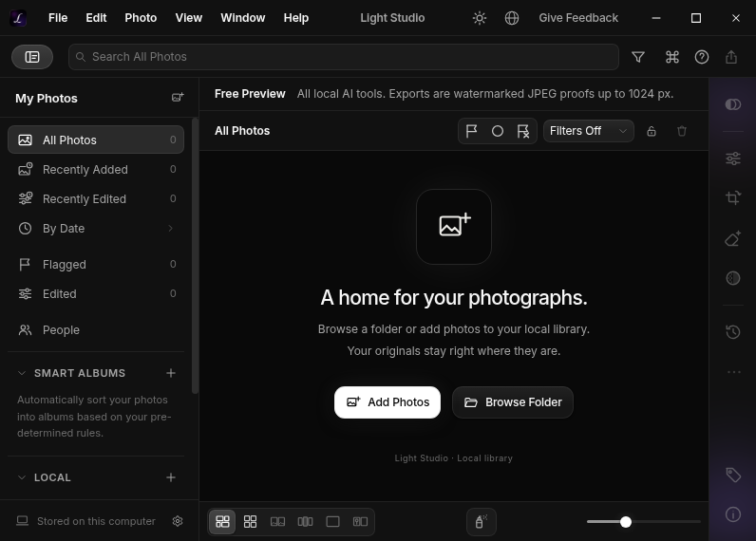Select the square grid view
This screenshot has width=756, height=541.
pos(250,522)
